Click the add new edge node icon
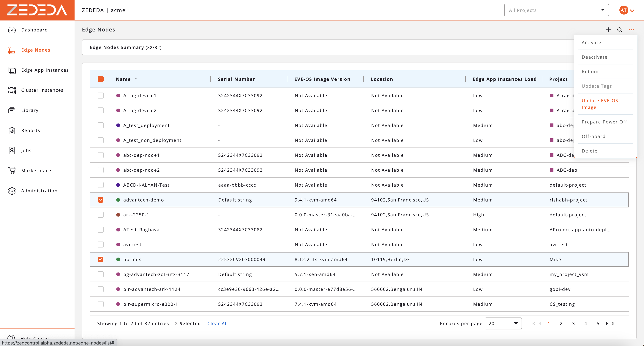Screen dimensions: 644x346 [608, 29]
